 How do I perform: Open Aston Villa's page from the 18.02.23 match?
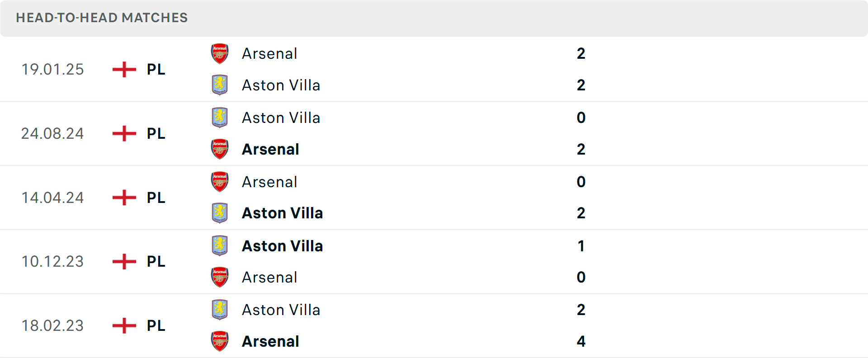(281, 310)
